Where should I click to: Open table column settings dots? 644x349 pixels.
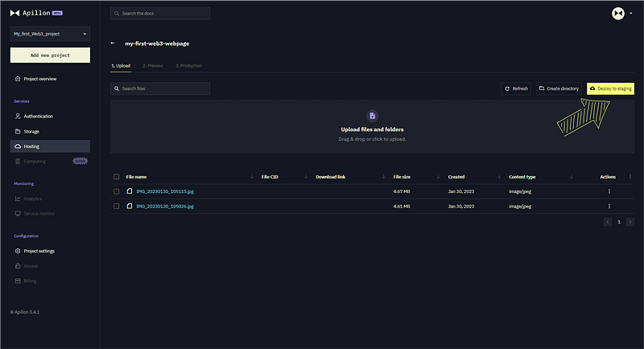coord(630,177)
